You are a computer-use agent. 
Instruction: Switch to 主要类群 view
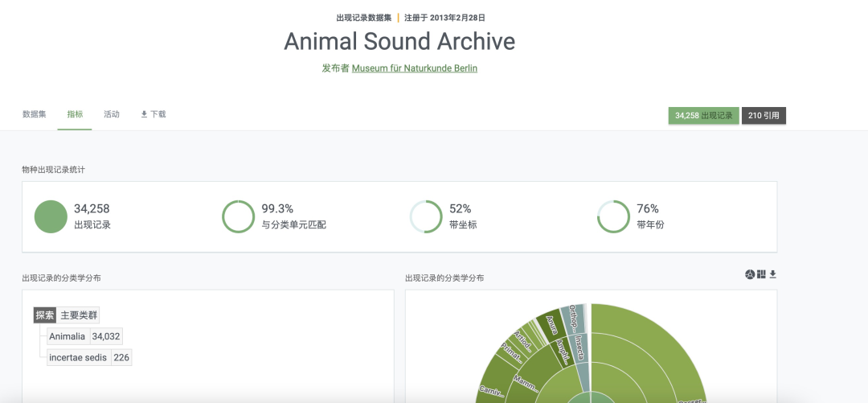[x=80, y=315]
